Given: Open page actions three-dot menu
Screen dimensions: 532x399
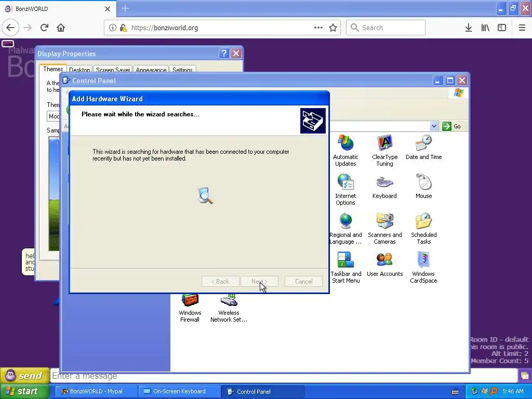Looking at the screenshot, I should tap(318, 28).
